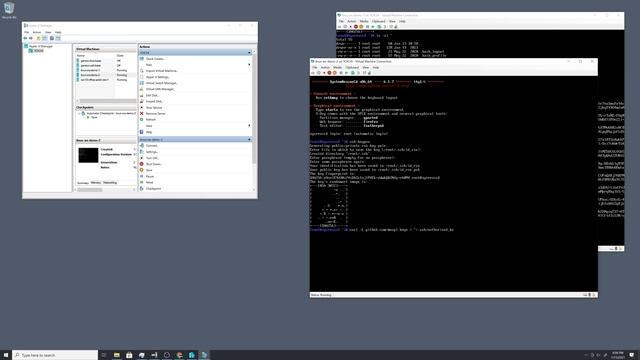Open Recycle Bin desktop icon
Image resolution: width=640 pixels, height=360 pixels.
[9, 10]
